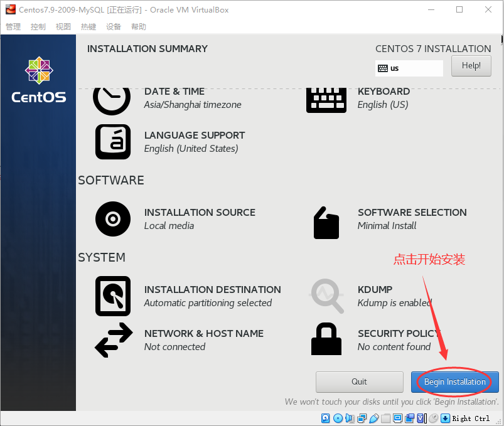The width and height of the screenshot is (504, 426).
Task: Open Language Support icon
Action: 113,142
